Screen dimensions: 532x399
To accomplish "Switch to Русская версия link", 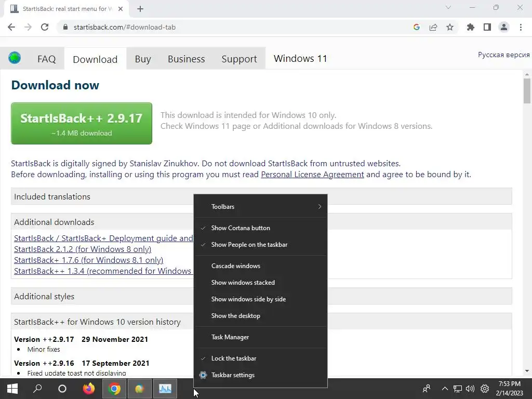I will click(503, 55).
